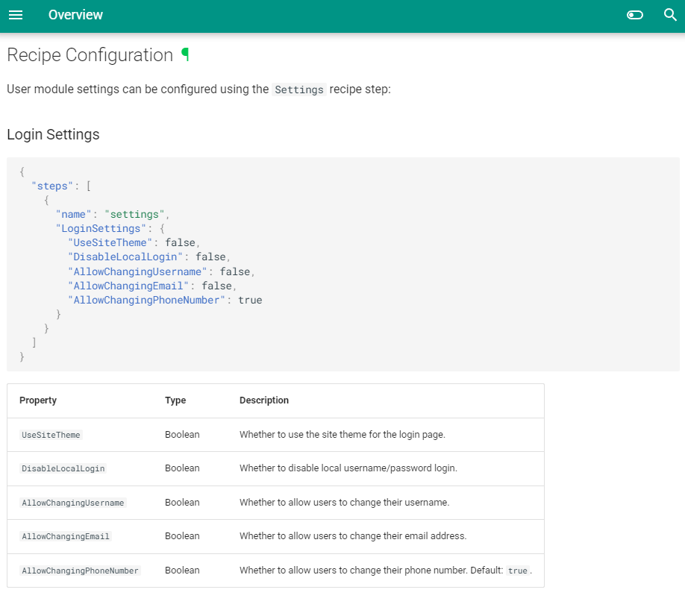Click UseSiteTheme in the property table
Viewport: 685px width, 616px height.
pyautogui.click(x=51, y=435)
